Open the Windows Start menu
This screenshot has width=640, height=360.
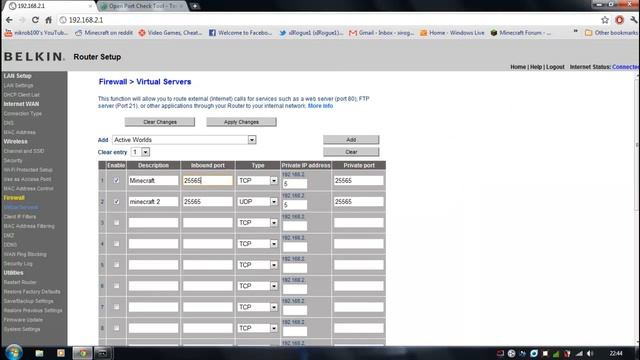14,352
